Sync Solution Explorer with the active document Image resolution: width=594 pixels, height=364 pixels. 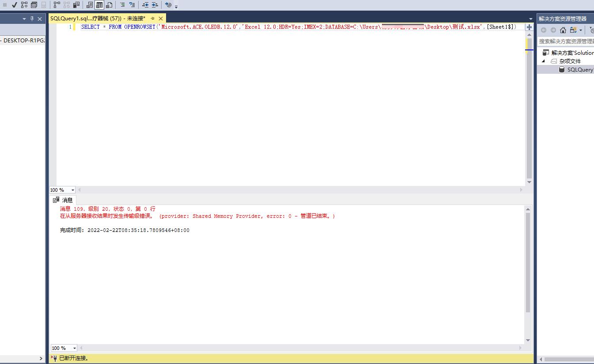pyautogui.click(x=573, y=30)
